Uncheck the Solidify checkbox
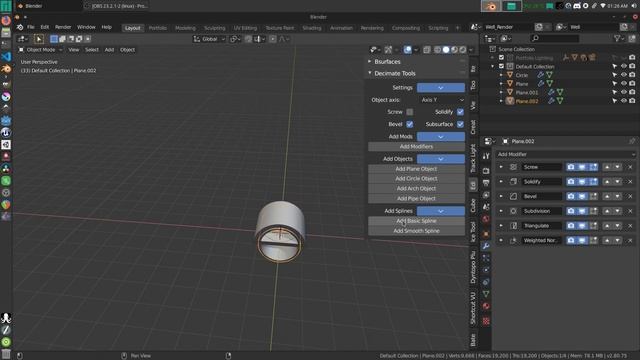This screenshot has height=360, width=640. click(x=460, y=112)
